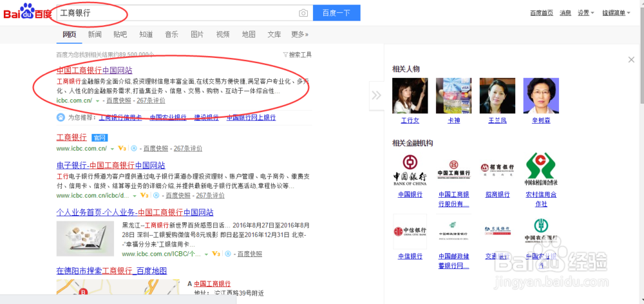Click the 中信银行 text link
Image resolution: width=644 pixels, height=304 pixels.
(410, 256)
